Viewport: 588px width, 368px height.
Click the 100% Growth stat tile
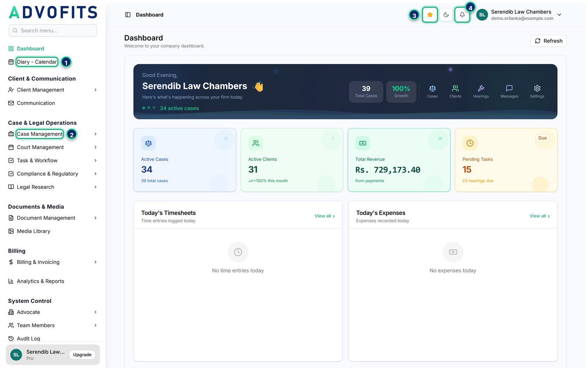pyautogui.click(x=401, y=92)
